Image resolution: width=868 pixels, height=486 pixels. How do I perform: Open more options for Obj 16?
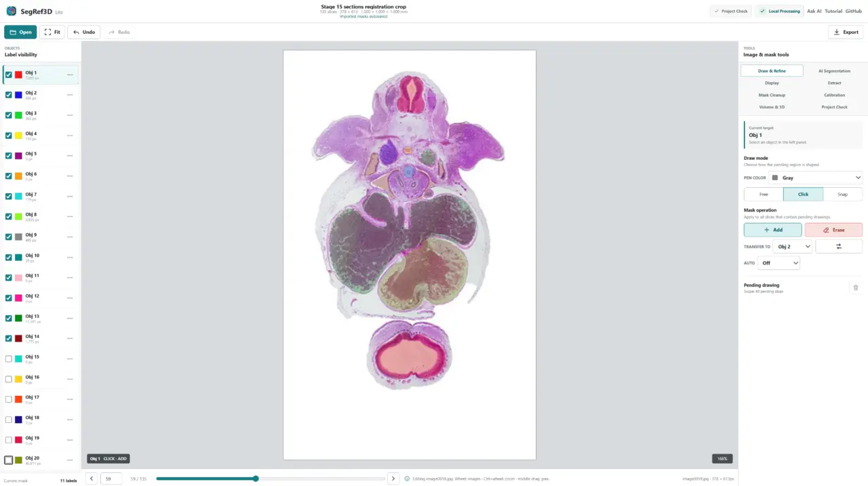(x=70, y=379)
